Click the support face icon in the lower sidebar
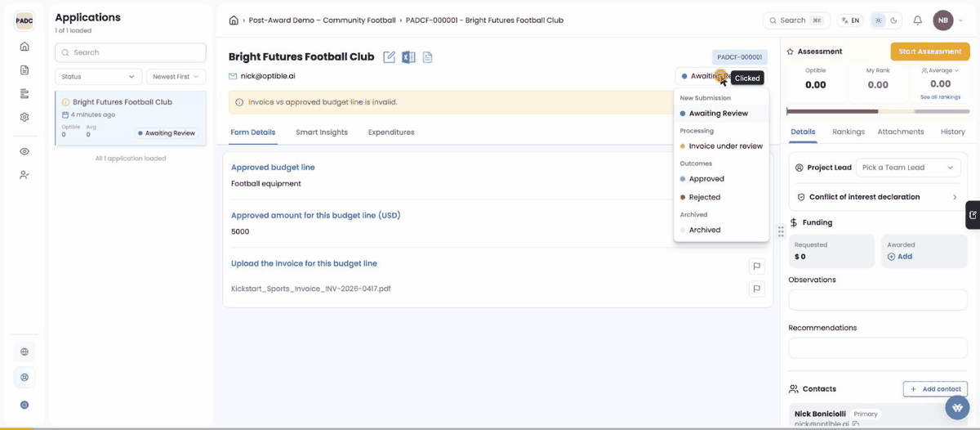Viewport: 980px width, 430px height. coord(24,378)
